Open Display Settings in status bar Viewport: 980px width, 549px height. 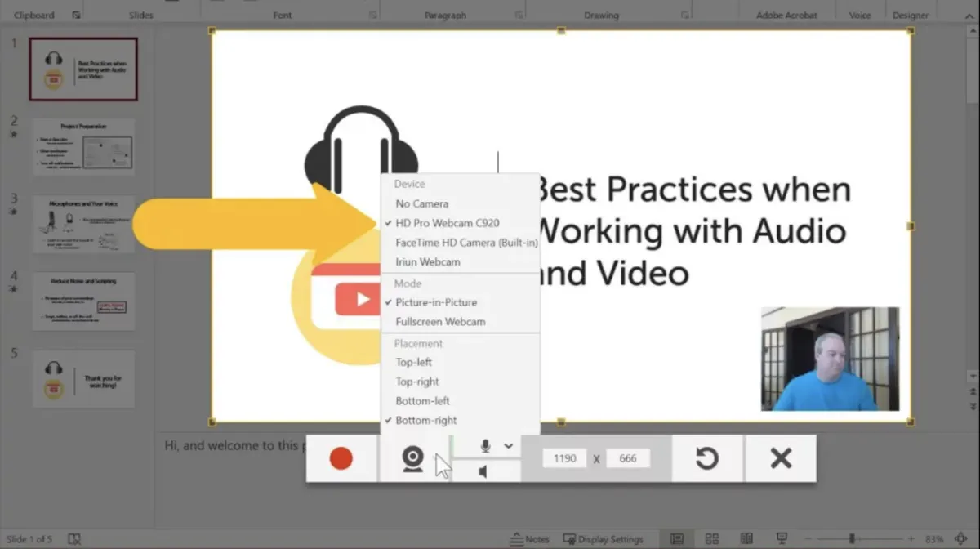[x=603, y=539]
